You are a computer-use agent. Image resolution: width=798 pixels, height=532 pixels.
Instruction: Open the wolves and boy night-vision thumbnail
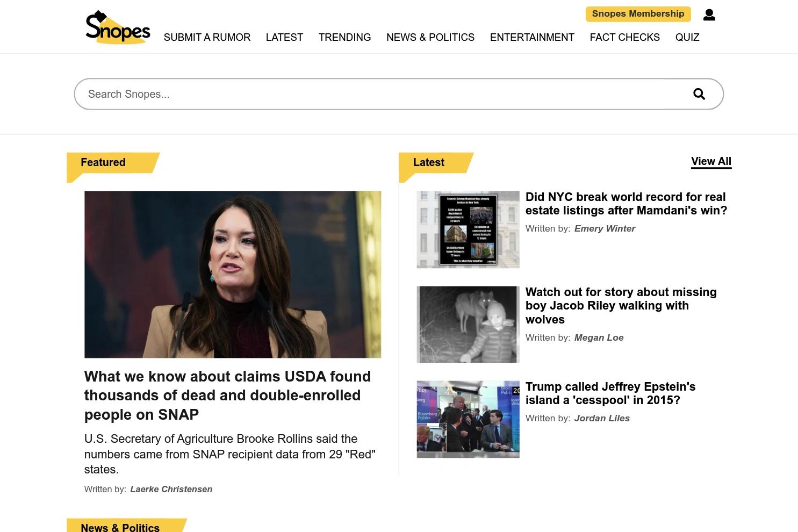click(468, 325)
